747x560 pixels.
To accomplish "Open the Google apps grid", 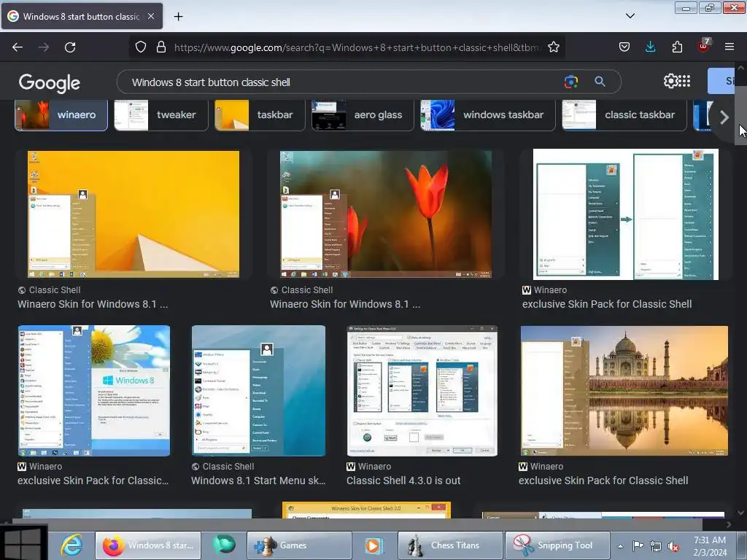I will tap(684, 81).
